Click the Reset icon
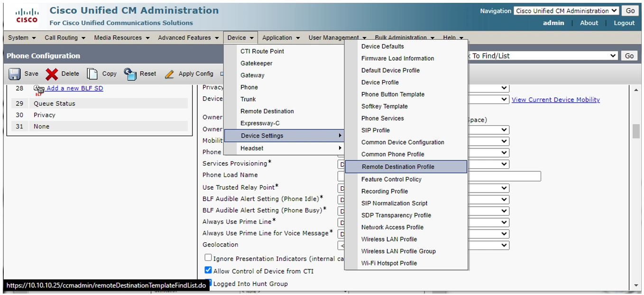 pyautogui.click(x=130, y=74)
